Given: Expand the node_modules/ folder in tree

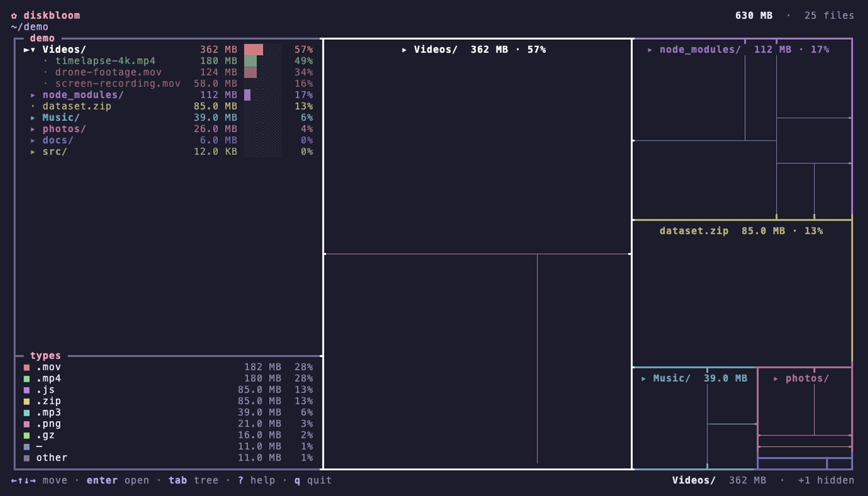Looking at the screenshot, I should [x=33, y=95].
